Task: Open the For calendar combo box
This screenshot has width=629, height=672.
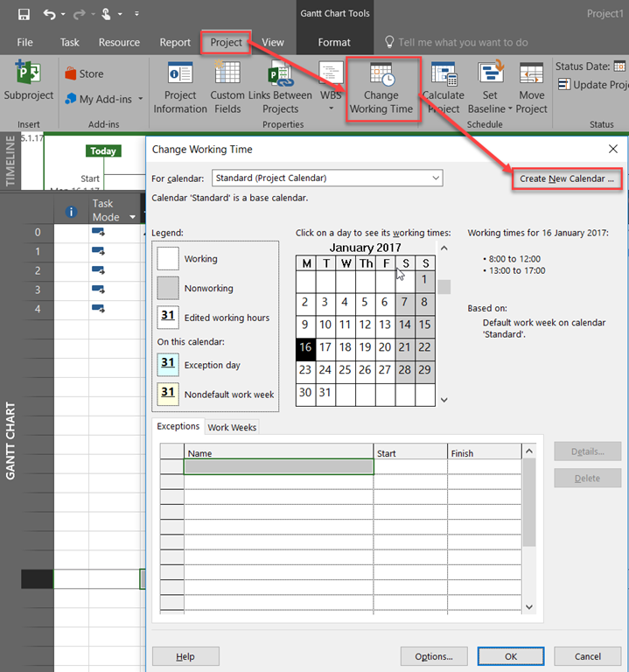Action: point(326,178)
